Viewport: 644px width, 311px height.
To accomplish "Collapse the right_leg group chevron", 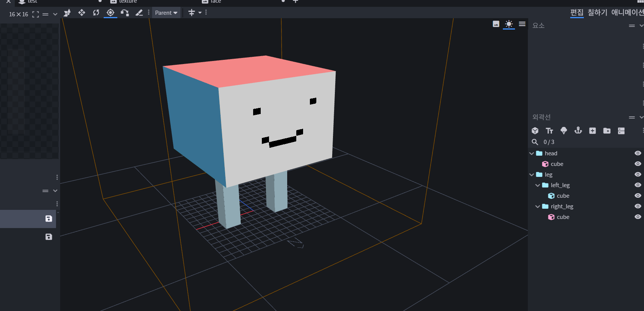I will coord(538,206).
